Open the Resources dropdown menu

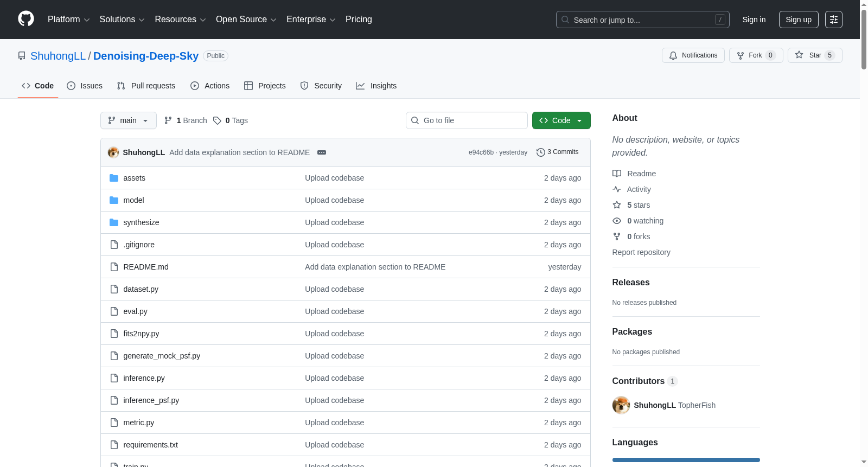point(180,20)
